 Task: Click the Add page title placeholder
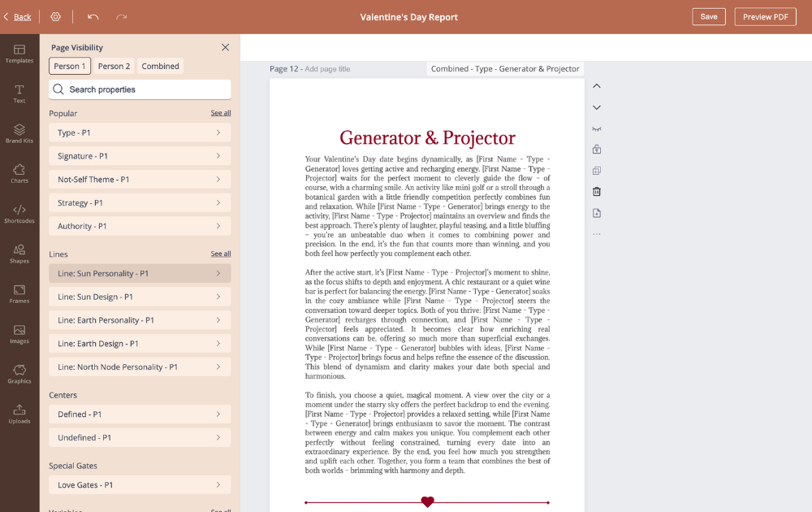(327, 69)
